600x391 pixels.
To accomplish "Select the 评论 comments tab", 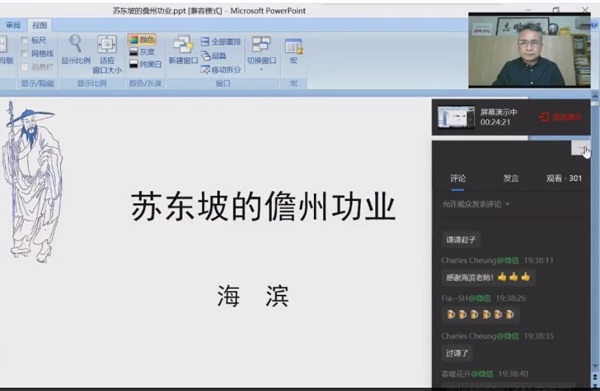I will pos(458,178).
